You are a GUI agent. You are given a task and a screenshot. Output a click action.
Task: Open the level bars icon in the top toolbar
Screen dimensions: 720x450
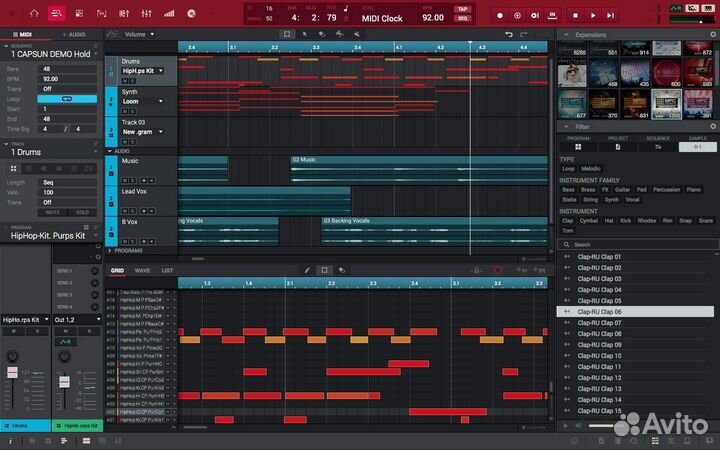(x=169, y=13)
